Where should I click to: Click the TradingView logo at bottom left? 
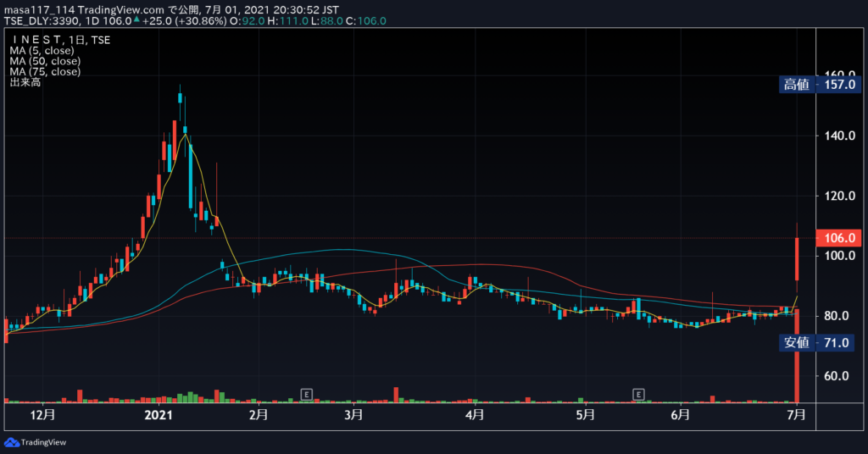click(36, 442)
